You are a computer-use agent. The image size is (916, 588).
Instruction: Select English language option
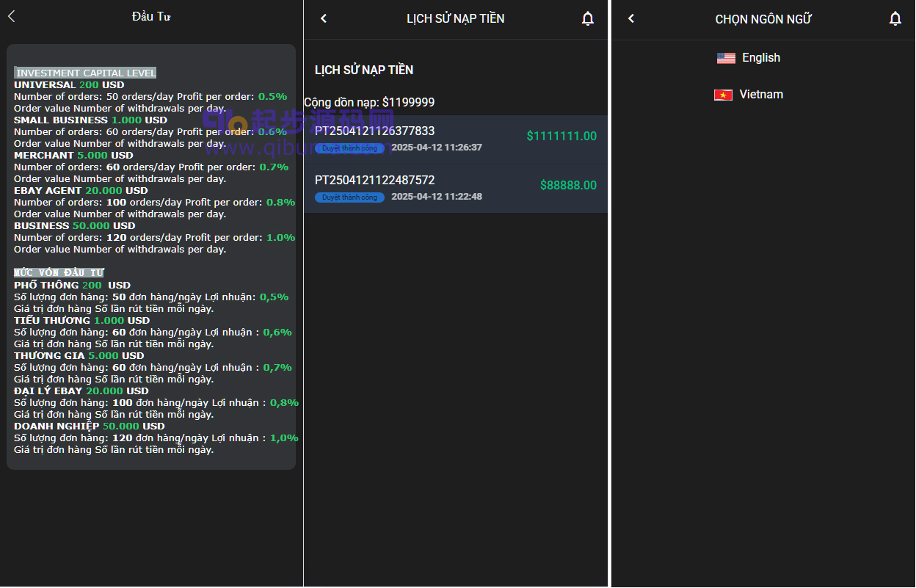(760, 58)
